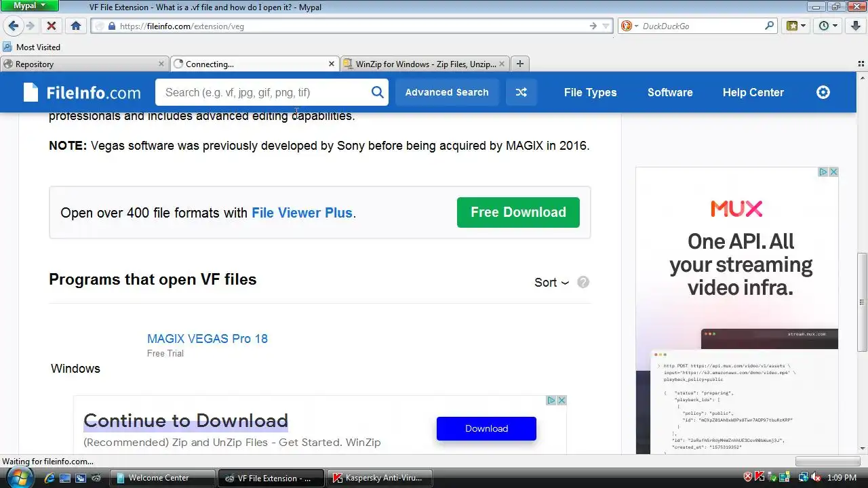The image size is (868, 488).
Task: Click the FileInfo search magnifier icon
Action: point(378,92)
